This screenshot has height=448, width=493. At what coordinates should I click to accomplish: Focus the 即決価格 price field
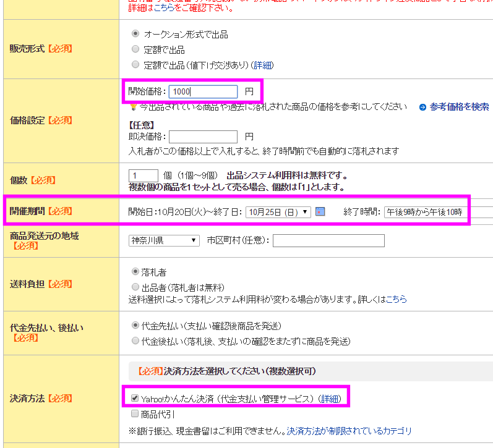pyautogui.click(x=202, y=137)
